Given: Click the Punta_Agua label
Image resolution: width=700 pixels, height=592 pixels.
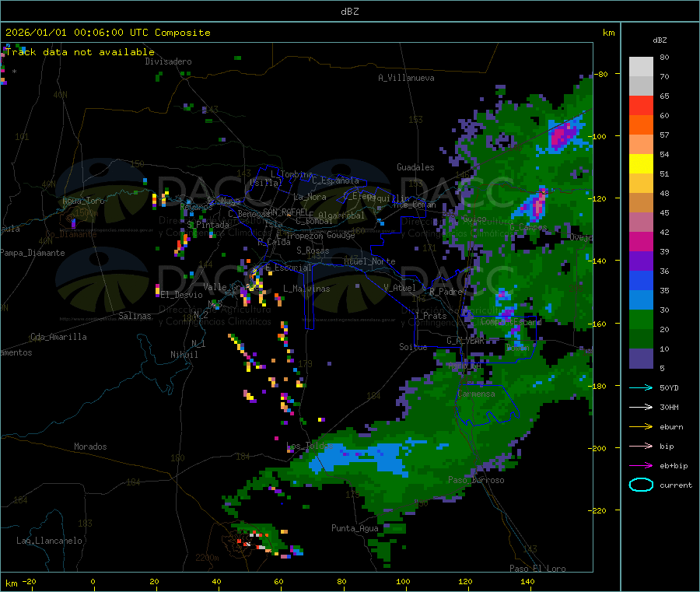Looking at the screenshot, I should [355, 528].
